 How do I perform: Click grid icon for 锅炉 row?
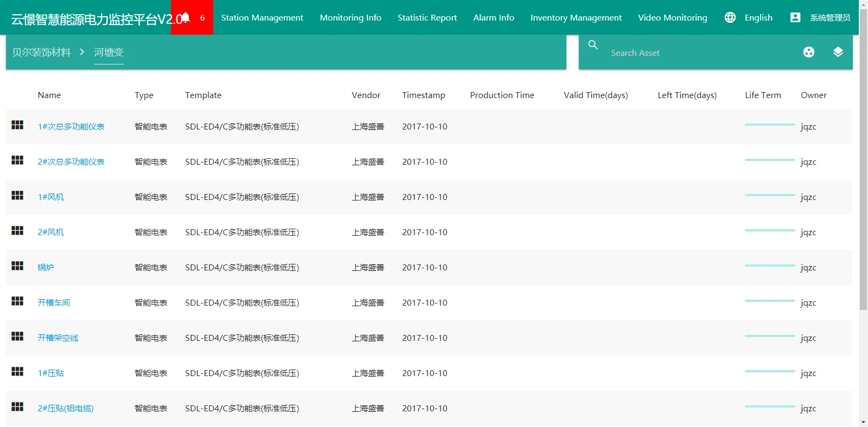tap(17, 266)
